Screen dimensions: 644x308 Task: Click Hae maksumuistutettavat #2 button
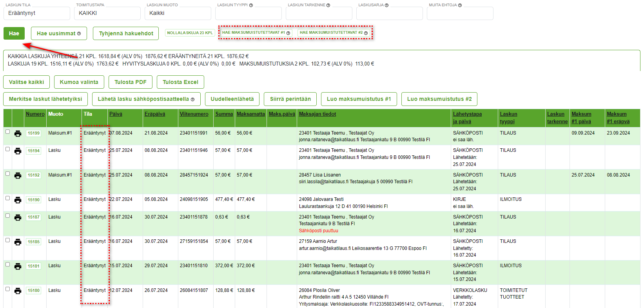(x=334, y=33)
